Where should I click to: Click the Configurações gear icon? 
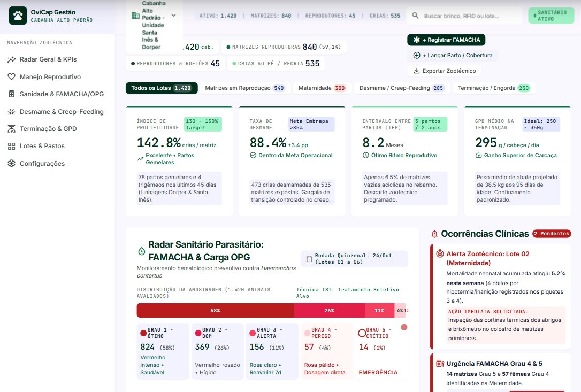[x=11, y=164]
